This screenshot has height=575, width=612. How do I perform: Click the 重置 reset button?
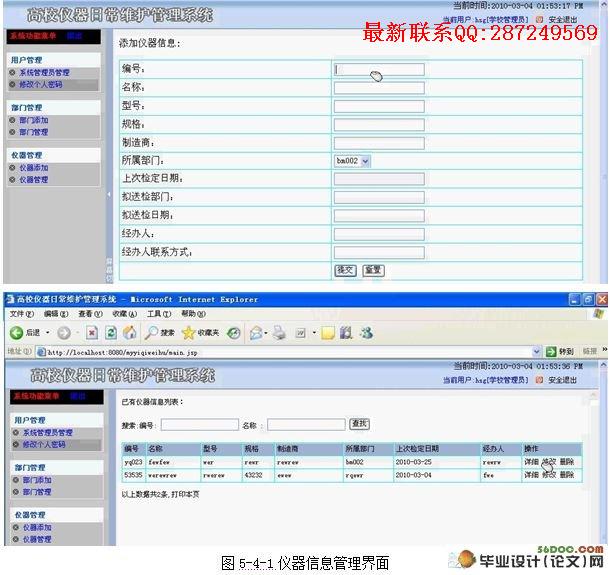[x=374, y=270]
